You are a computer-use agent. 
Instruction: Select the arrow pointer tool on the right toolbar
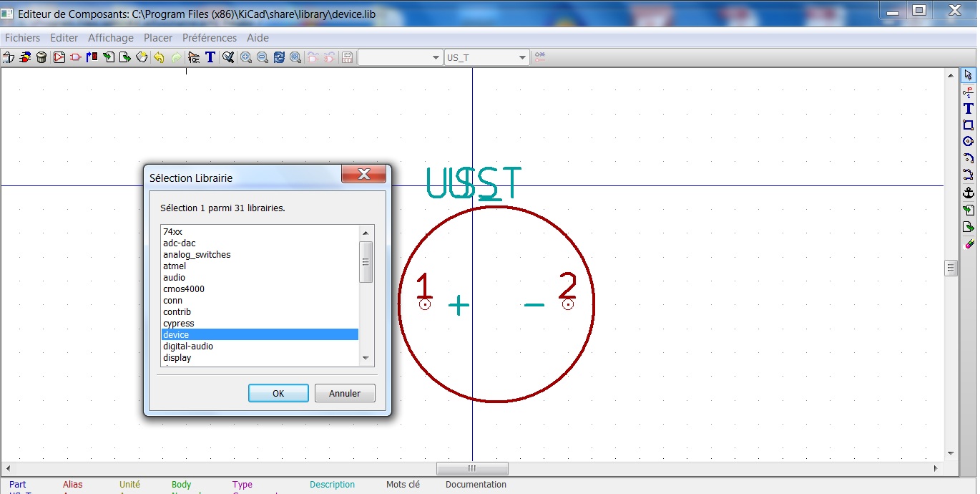(x=969, y=74)
